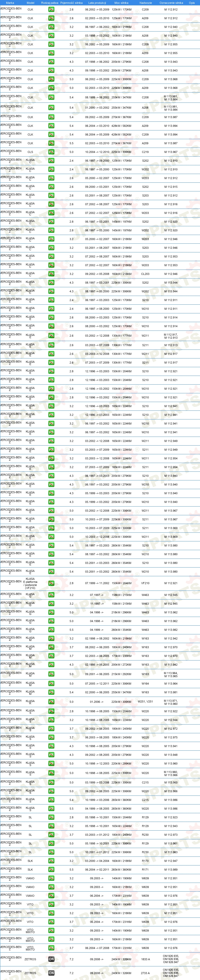Click petrol icon in Klasa S M 113.941 row
Image resolution: width=200 pixels, height=980 pixels.
click(x=51, y=746)
